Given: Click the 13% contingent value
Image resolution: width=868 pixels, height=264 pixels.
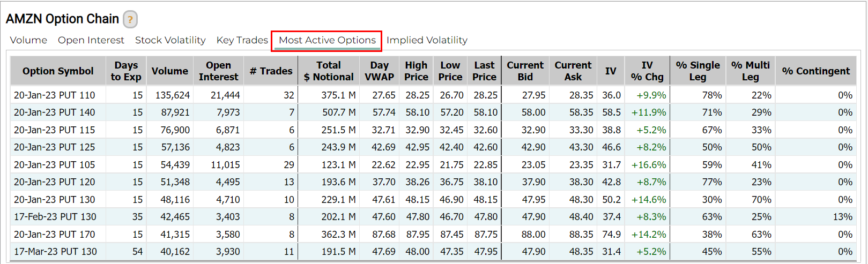Looking at the screenshot, I should [842, 216].
